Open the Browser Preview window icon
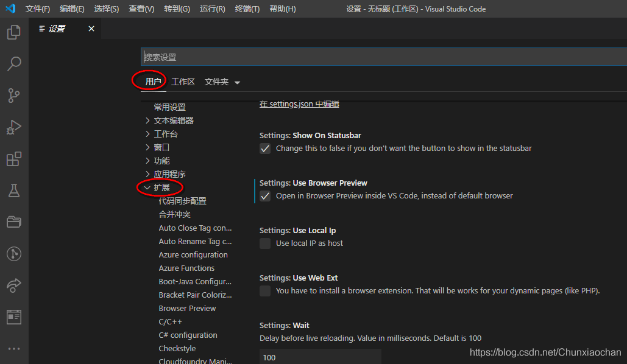The width and height of the screenshot is (627, 364). (14, 317)
